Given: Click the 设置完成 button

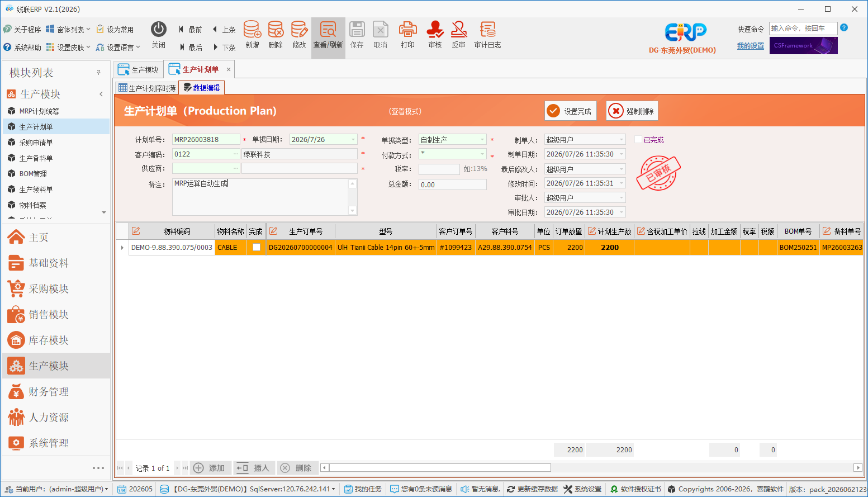Looking at the screenshot, I should [571, 111].
